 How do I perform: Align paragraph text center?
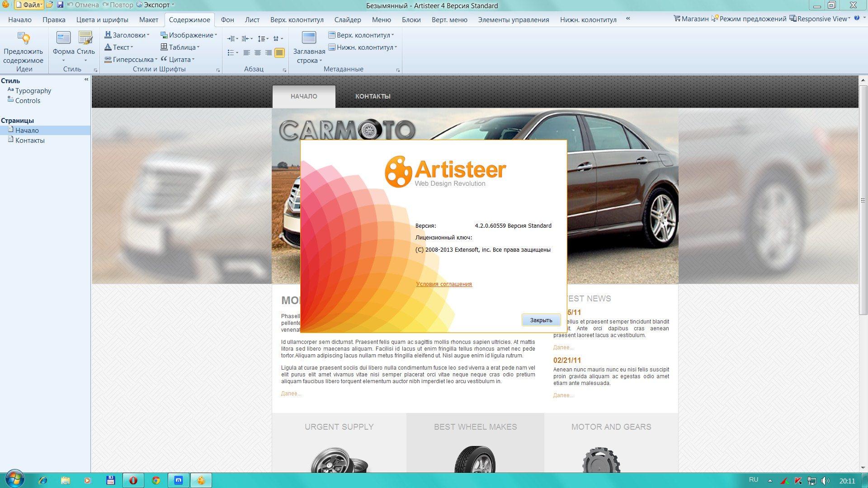click(258, 53)
